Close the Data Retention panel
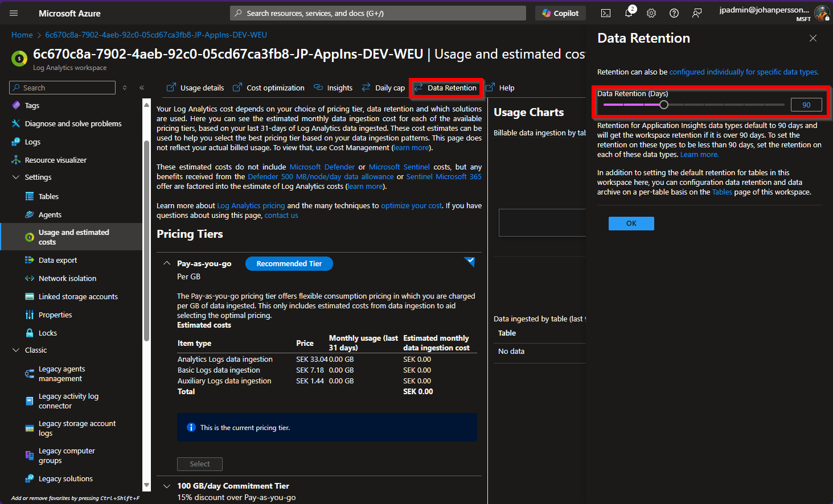Image resolution: width=833 pixels, height=504 pixels. (813, 38)
